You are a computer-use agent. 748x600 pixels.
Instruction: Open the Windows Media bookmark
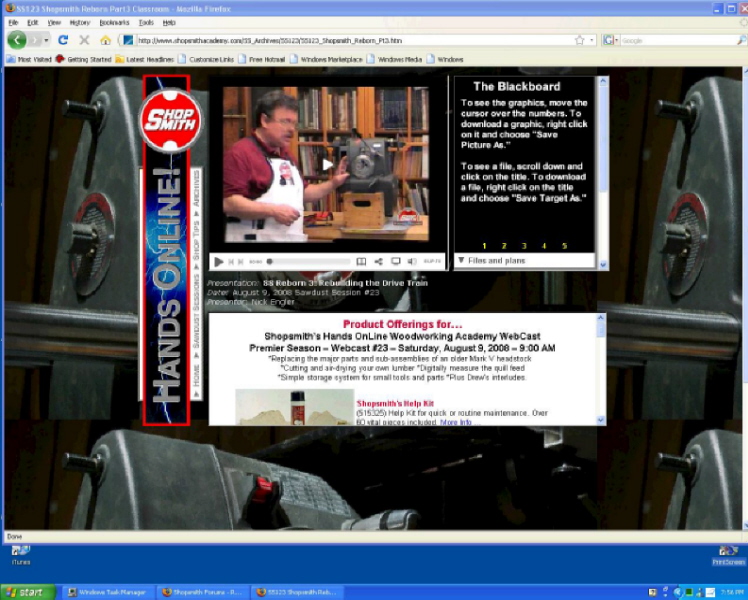click(395, 59)
